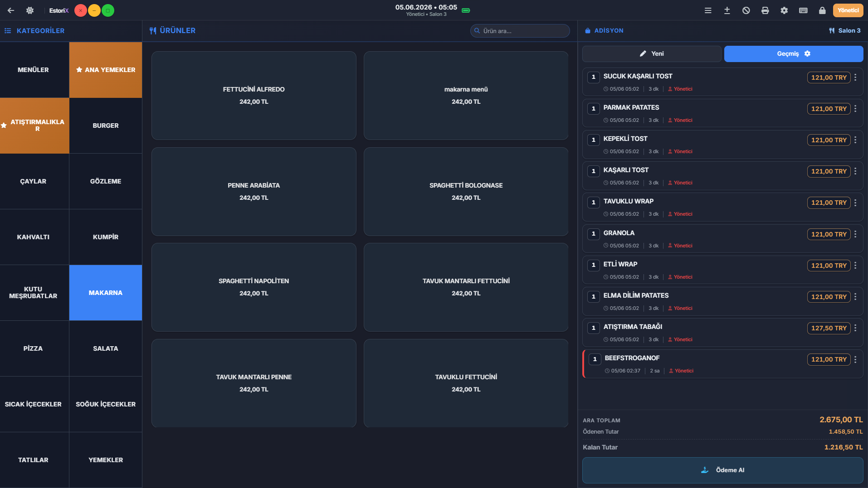Open options menu for TAVUKLU WRAP
Viewport: 868px width, 488px height.
click(855, 203)
